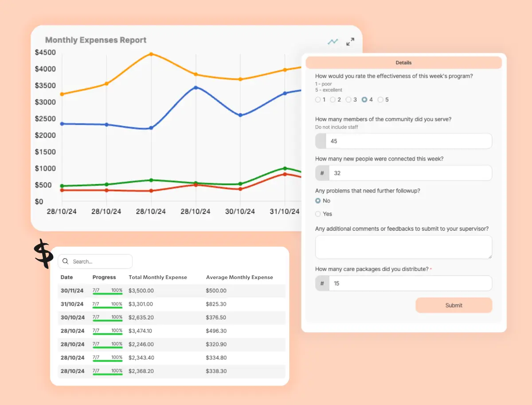Click the # prefix beside value 15
This screenshot has width=532, height=405.
[322, 283]
